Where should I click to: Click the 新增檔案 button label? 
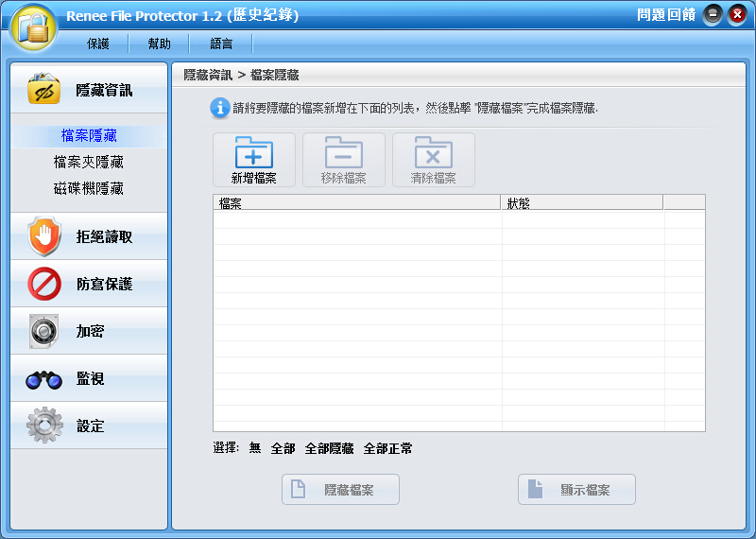coord(254,178)
